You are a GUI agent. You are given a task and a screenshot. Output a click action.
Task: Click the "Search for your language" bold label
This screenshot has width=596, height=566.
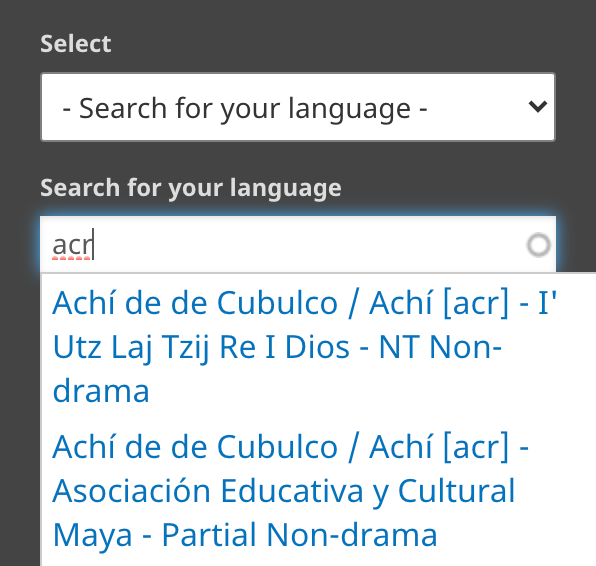pyautogui.click(x=191, y=188)
